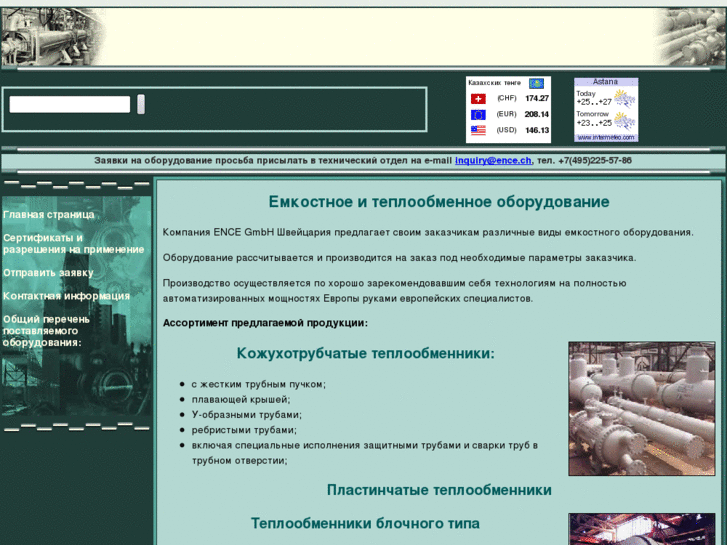Click the header left pipeline image
This screenshot has width=727, height=545.
[x=52, y=37]
